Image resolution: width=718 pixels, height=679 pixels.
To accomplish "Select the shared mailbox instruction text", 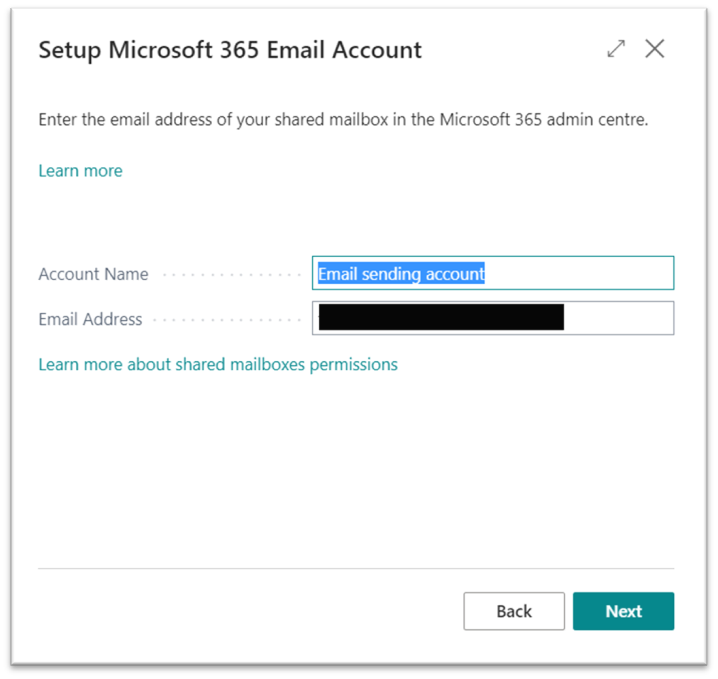I will click(343, 120).
